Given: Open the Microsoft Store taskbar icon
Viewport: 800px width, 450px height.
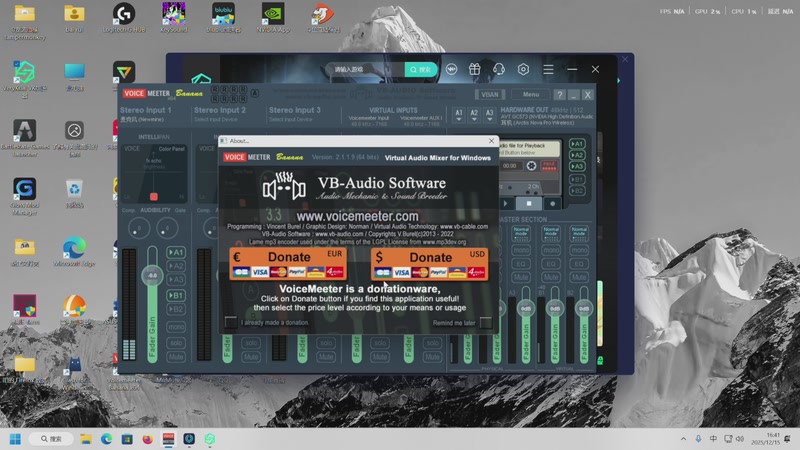Looking at the screenshot, I should 127,439.
